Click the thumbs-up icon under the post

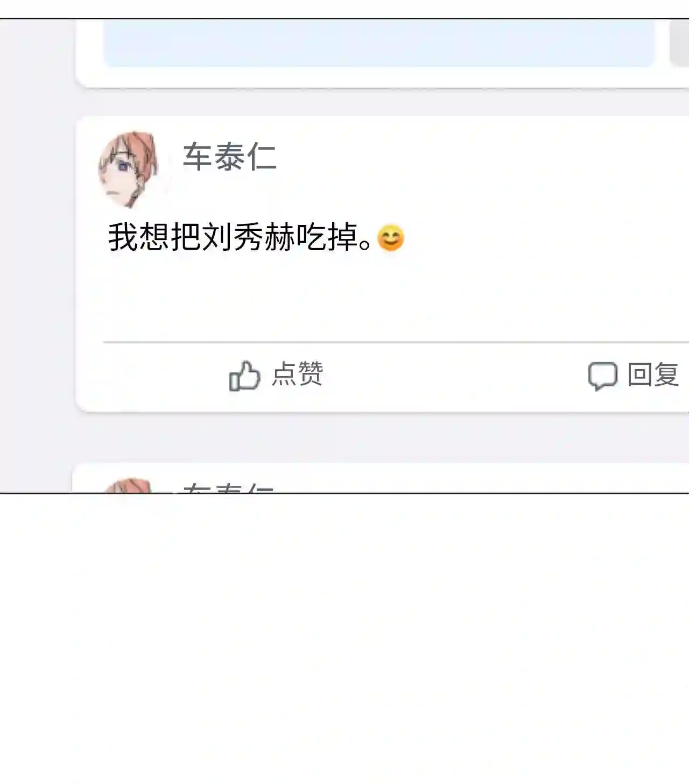point(244,375)
